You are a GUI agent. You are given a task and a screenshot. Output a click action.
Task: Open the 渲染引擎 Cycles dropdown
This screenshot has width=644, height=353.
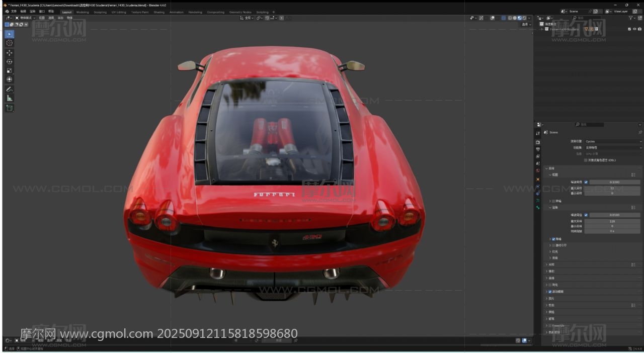tap(613, 142)
